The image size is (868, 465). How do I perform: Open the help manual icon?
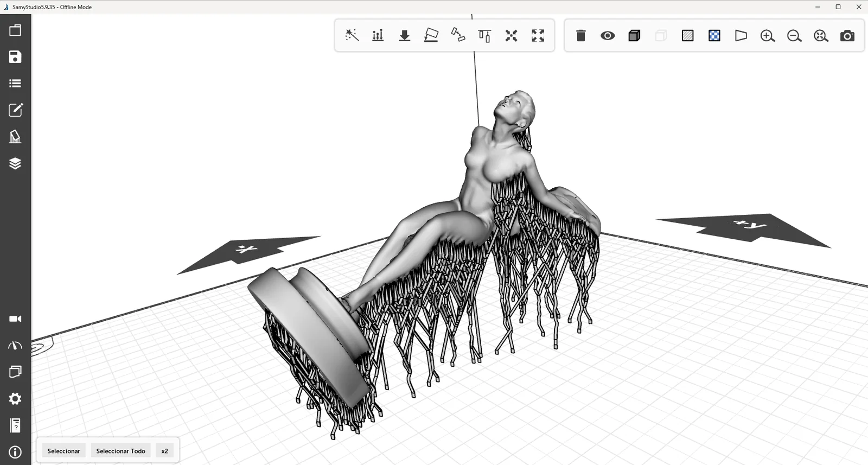tap(15, 425)
